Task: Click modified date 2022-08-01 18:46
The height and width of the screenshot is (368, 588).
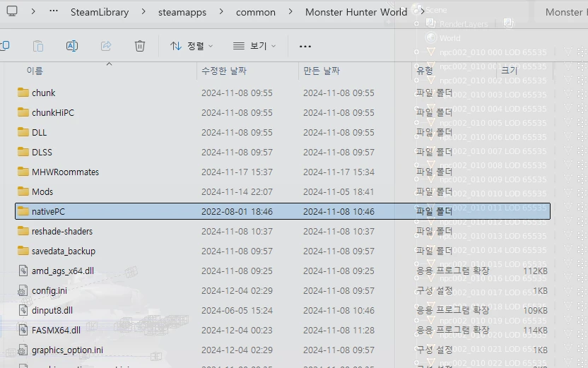Action: (237, 211)
